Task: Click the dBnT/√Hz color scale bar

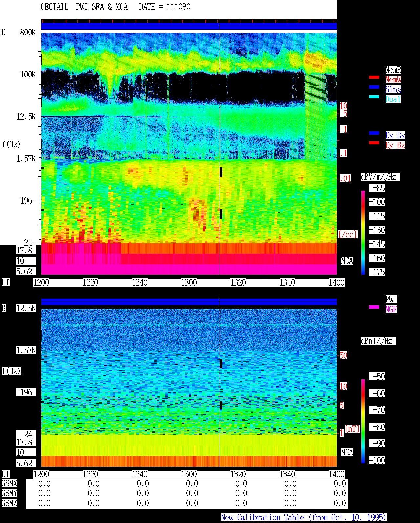Action: click(363, 421)
